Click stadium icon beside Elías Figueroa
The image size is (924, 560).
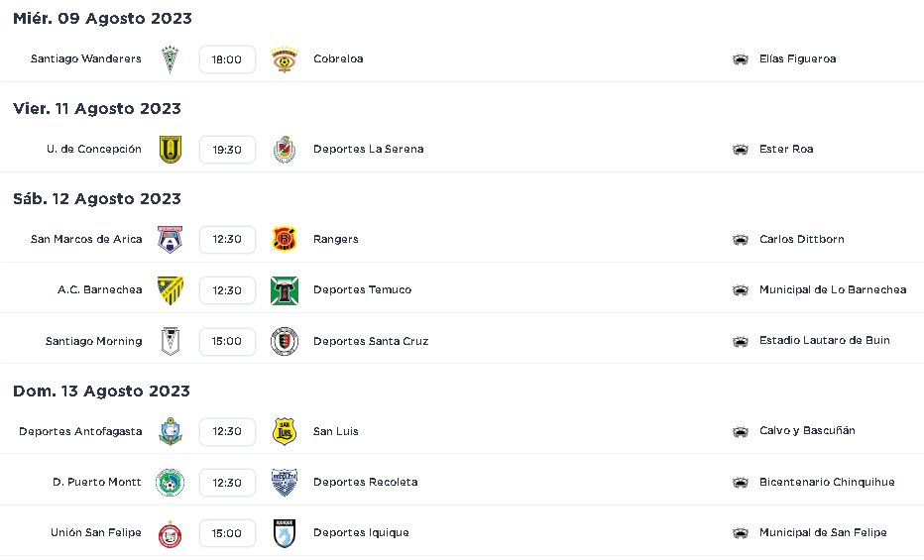click(x=741, y=59)
